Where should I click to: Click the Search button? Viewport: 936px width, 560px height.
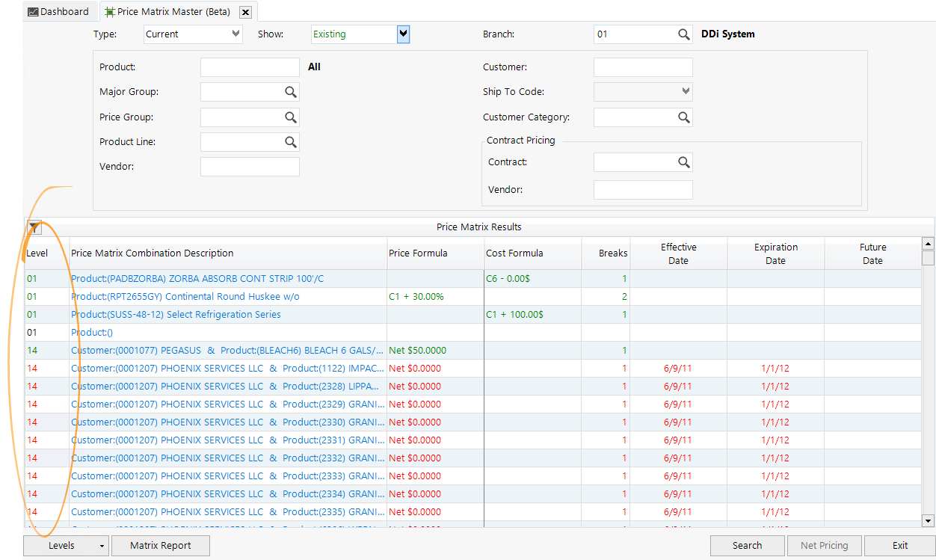[x=747, y=546]
